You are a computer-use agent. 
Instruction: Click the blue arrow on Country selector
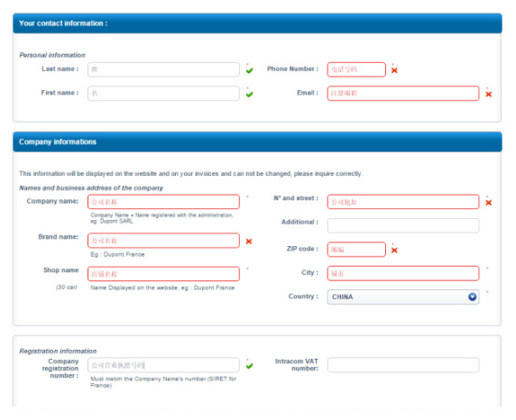click(472, 297)
